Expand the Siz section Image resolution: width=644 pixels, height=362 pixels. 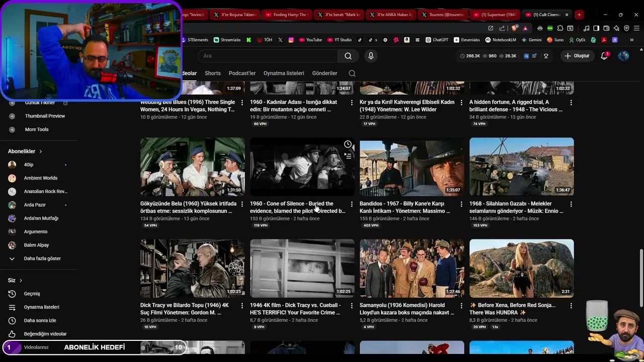pos(15,280)
